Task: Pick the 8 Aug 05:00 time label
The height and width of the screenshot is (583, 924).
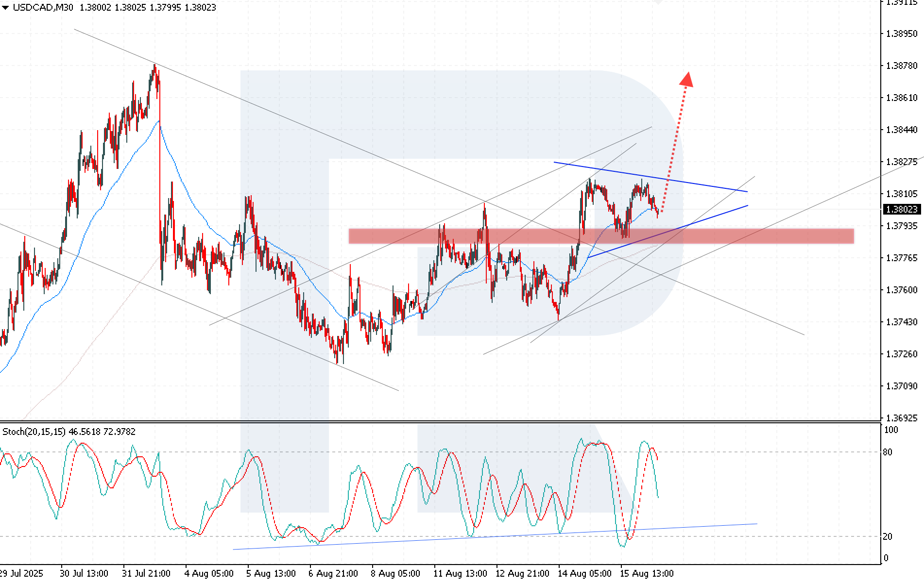Action: point(395,573)
